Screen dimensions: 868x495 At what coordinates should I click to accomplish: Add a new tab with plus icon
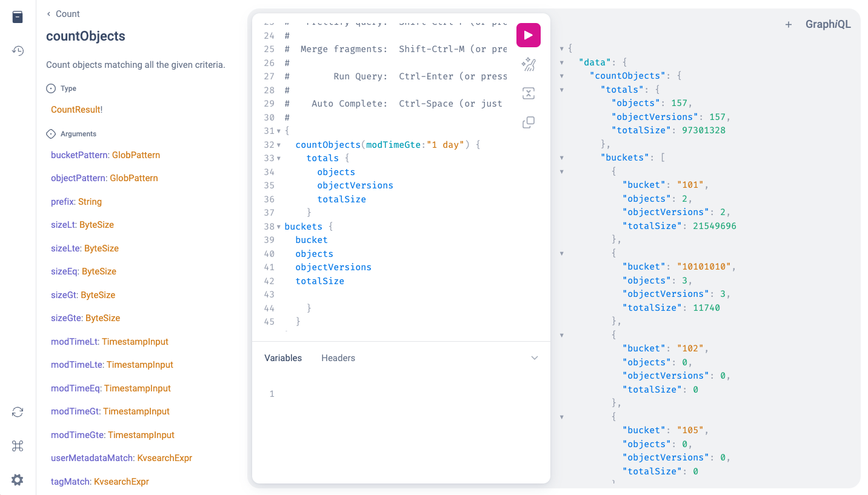click(x=788, y=25)
